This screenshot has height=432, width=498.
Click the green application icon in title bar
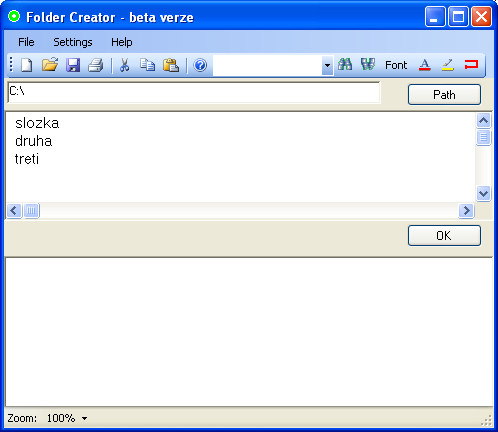coord(14,16)
